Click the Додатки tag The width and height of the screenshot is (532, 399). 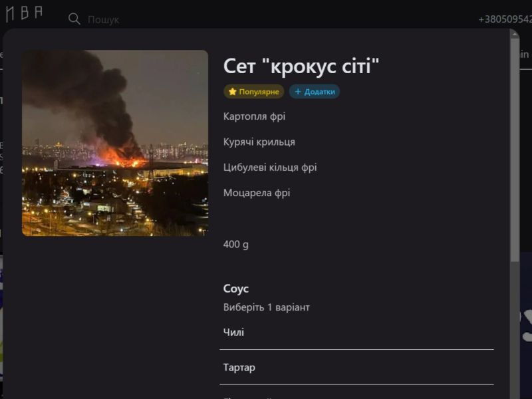click(x=315, y=92)
